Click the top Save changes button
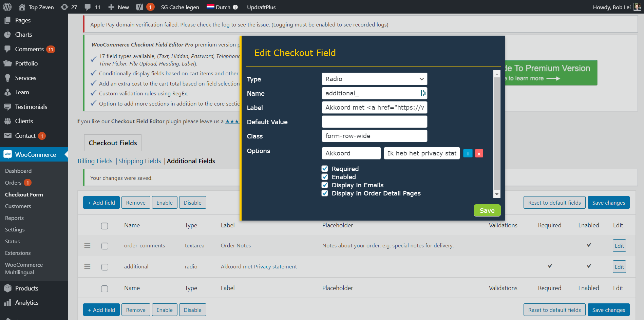The width and height of the screenshot is (644, 320). tap(608, 203)
